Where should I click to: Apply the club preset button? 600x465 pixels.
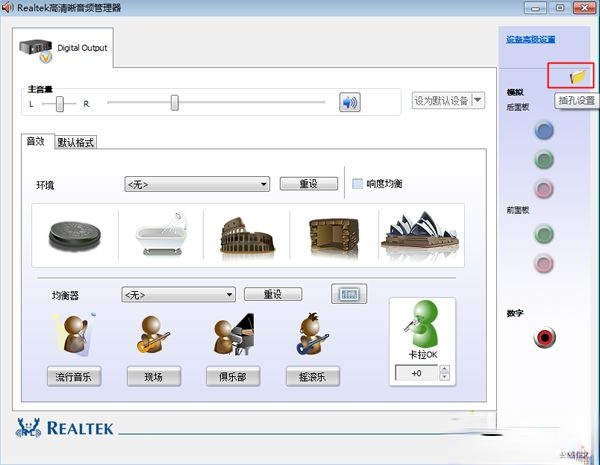(x=233, y=377)
